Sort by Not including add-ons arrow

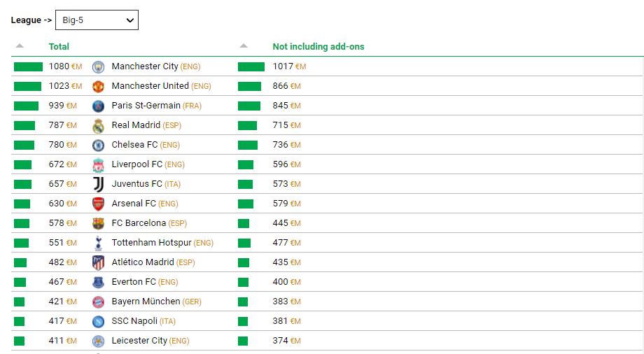tap(244, 46)
